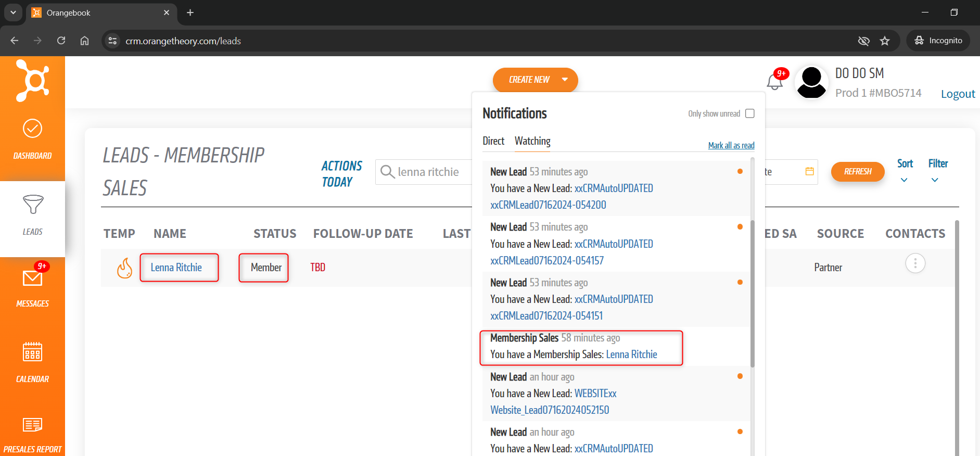Screen dimensions: 980x456
Task: Open the WEBSITExx Website_Lead07162024052150 link
Action: pyautogui.click(x=550, y=410)
